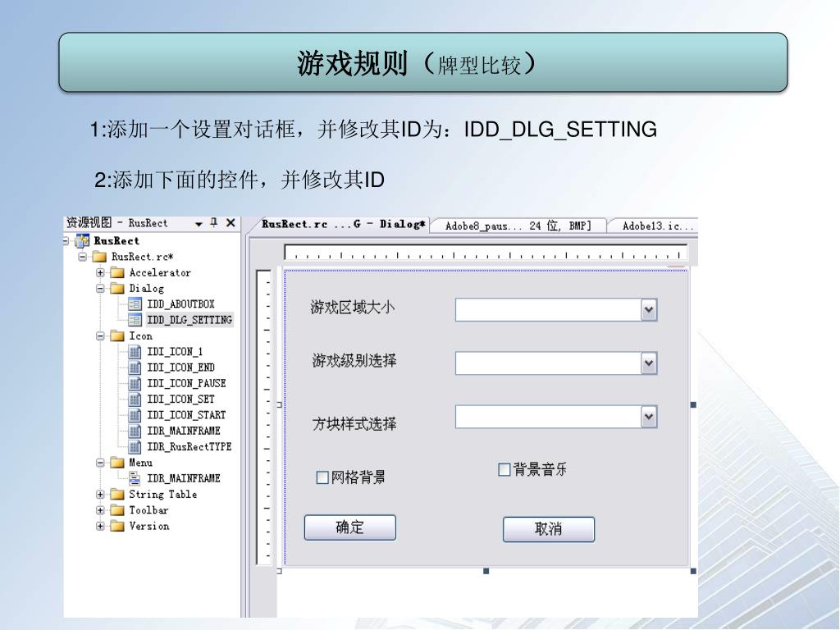Click the Dialog folder icon
Viewport: 840px width, 630px height.
[x=117, y=289]
